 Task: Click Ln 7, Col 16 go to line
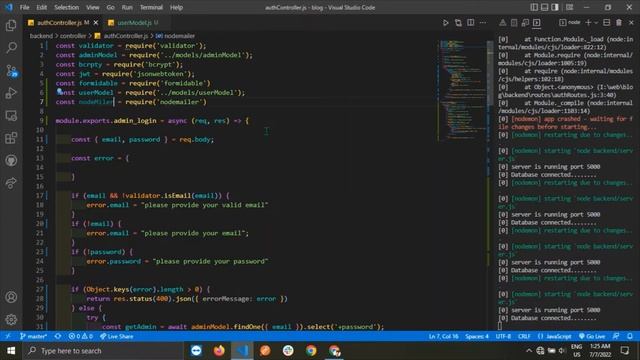(444, 336)
